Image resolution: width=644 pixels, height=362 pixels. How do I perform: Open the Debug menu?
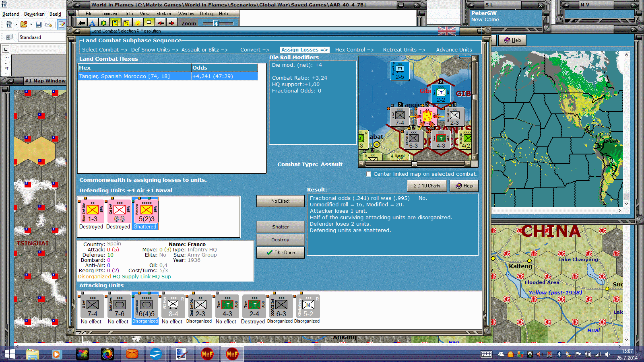click(206, 14)
